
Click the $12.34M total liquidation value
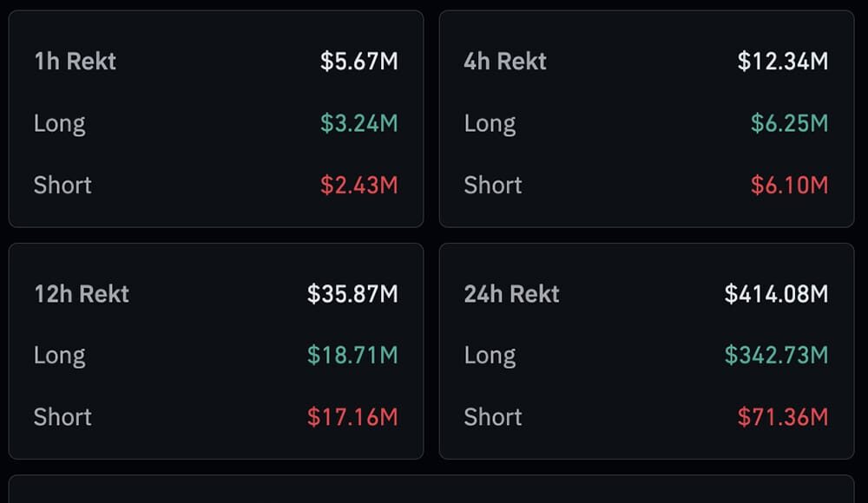pos(787,61)
